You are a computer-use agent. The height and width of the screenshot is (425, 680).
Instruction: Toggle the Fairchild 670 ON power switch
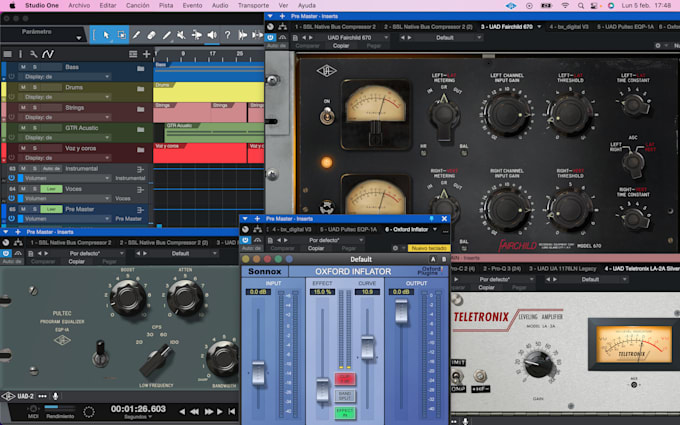click(327, 115)
